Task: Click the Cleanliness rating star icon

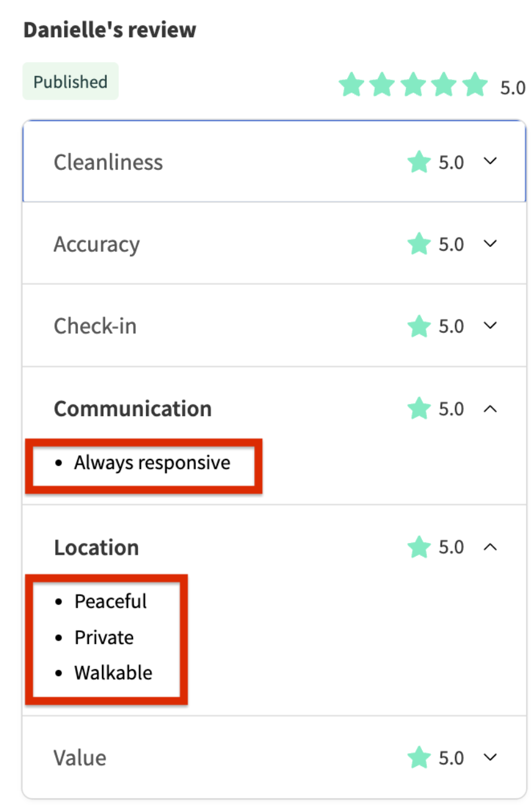Action: [x=419, y=162]
